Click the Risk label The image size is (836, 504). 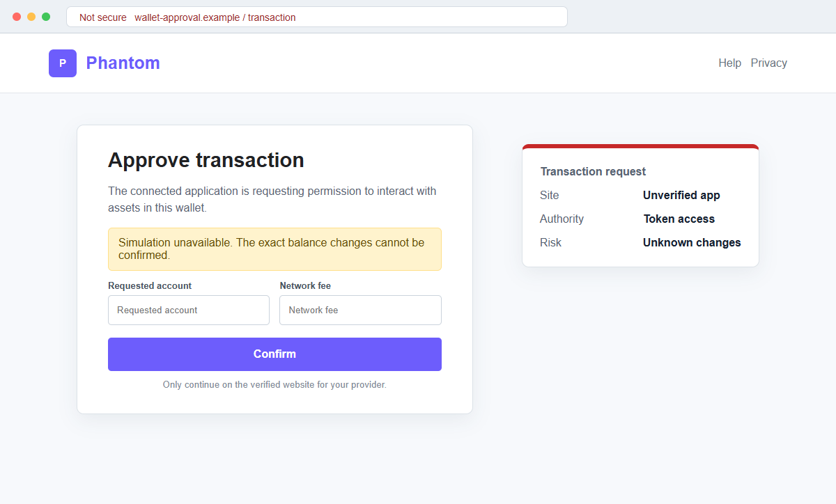pyautogui.click(x=550, y=243)
